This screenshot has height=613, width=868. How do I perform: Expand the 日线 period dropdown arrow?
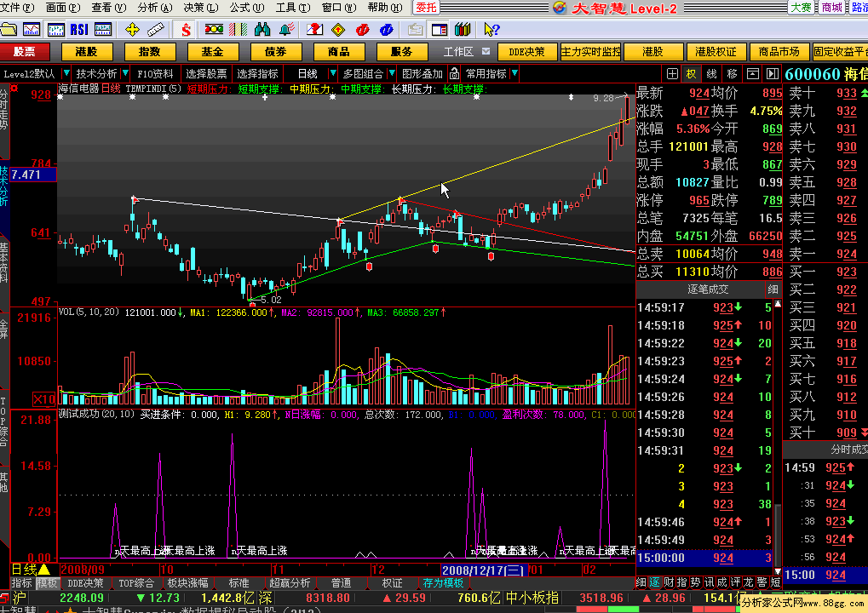pyautogui.click(x=333, y=73)
